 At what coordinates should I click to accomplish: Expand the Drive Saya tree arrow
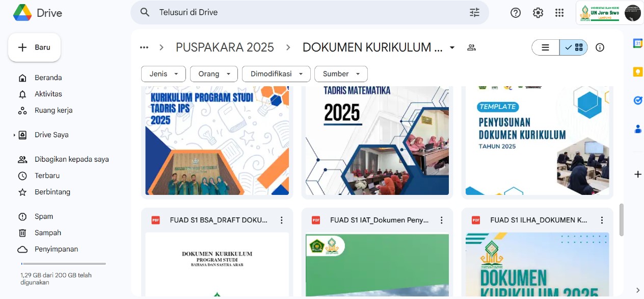(14, 135)
